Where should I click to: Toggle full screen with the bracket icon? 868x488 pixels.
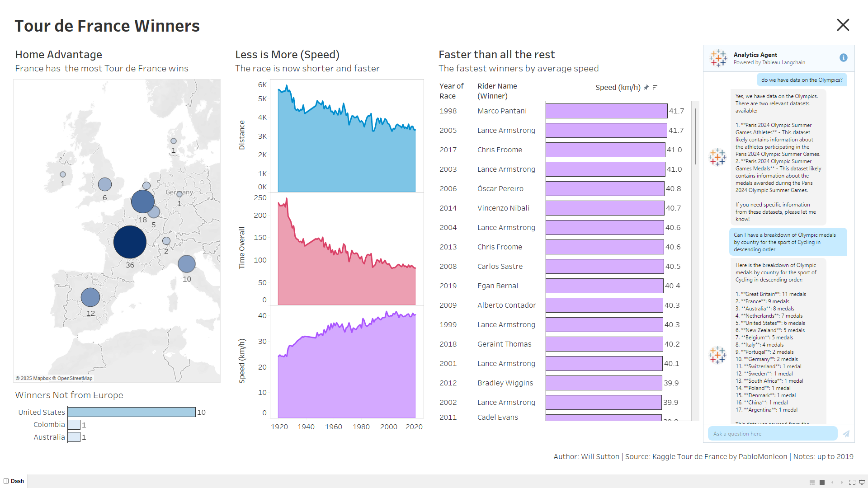(x=852, y=482)
